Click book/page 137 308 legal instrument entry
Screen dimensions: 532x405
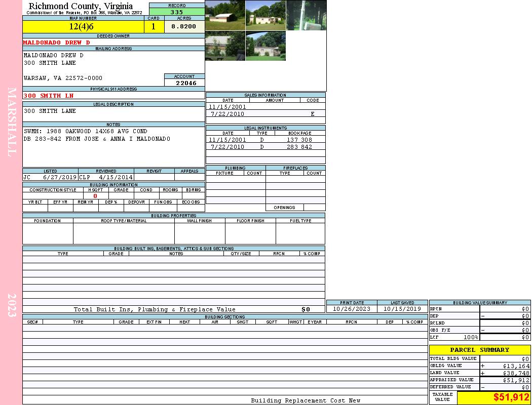(299, 140)
